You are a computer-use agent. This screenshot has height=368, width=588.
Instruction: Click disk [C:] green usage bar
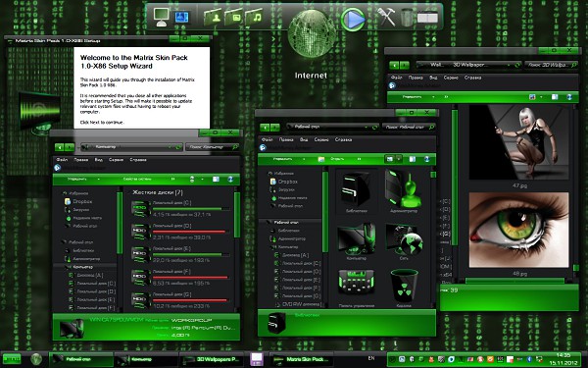[190, 208]
